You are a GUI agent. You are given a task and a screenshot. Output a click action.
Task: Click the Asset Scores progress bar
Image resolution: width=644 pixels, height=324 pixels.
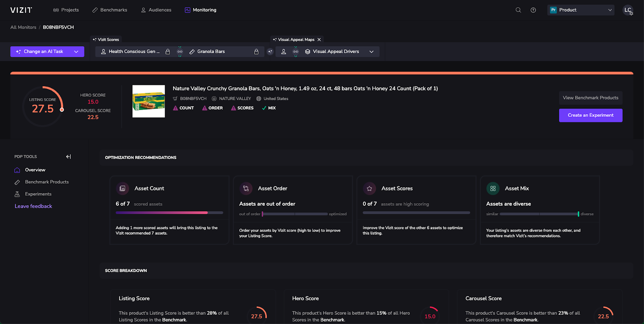click(x=416, y=213)
